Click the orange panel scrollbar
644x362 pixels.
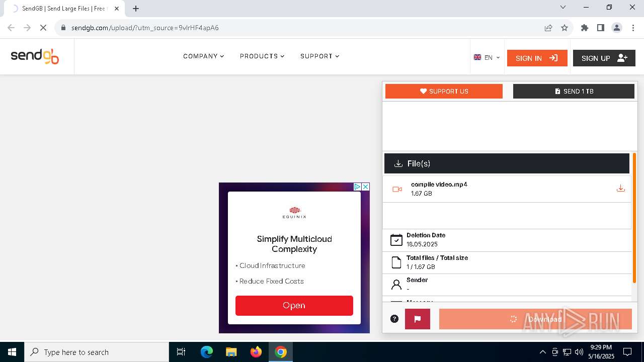click(634, 218)
